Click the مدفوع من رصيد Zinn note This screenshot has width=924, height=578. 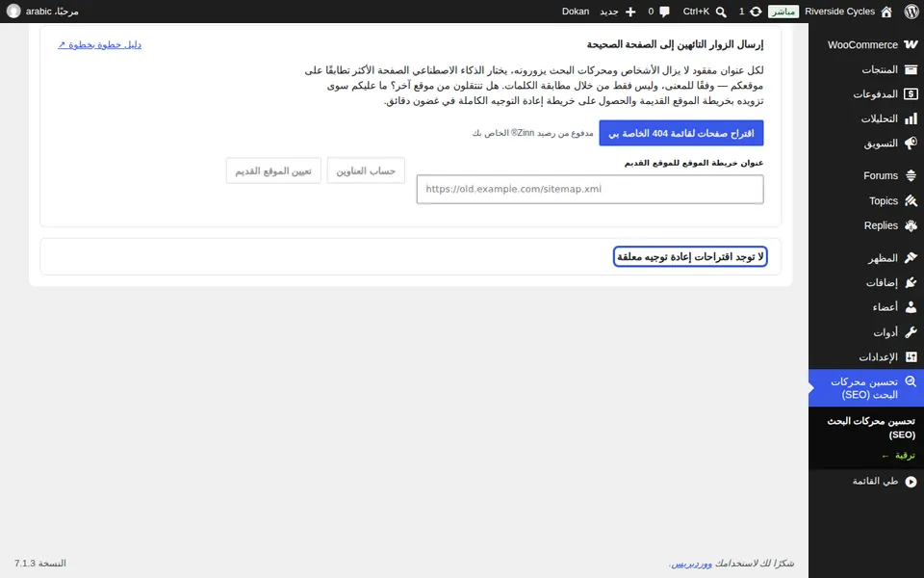tap(532, 133)
